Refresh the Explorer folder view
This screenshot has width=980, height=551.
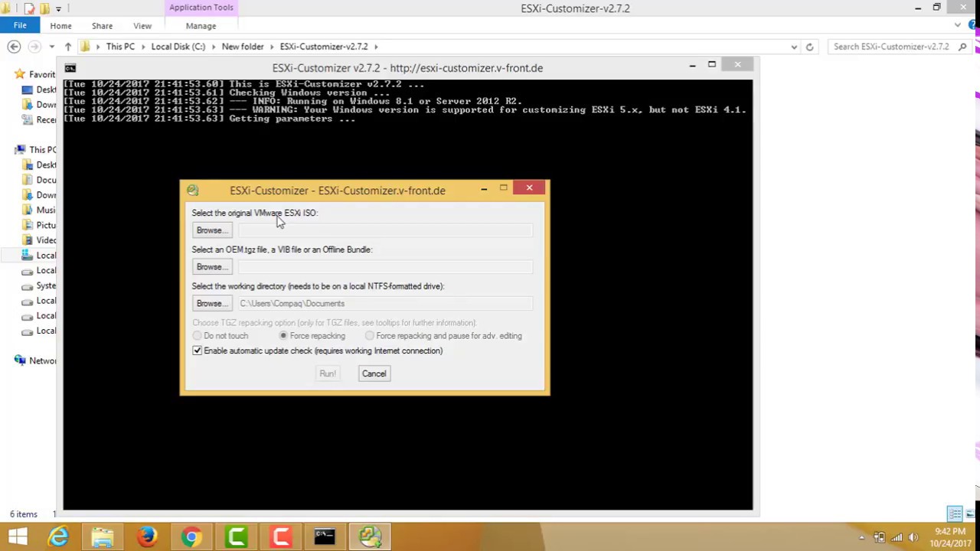(809, 47)
